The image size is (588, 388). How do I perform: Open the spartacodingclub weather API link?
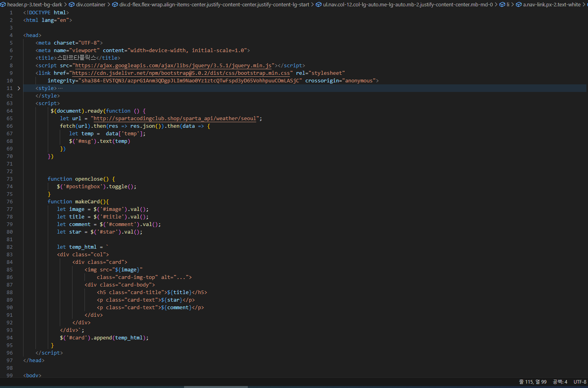pyautogui.click(x=175, y=119)
